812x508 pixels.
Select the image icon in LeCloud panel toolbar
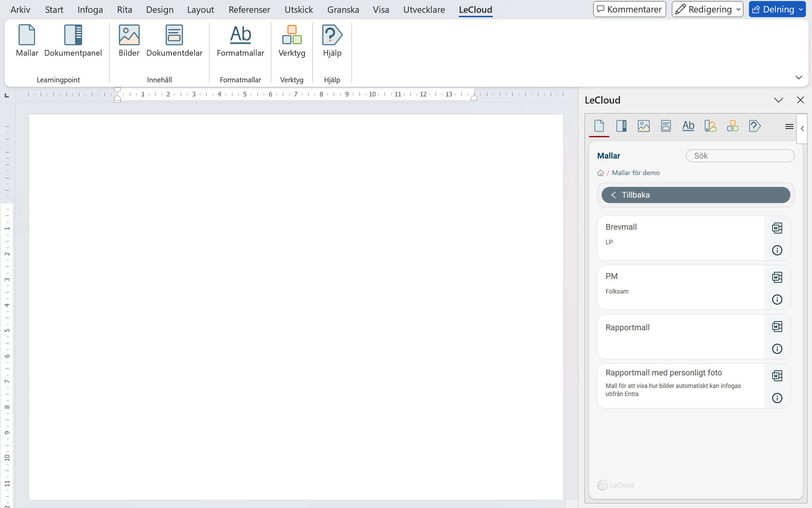(x=643, y=126)
